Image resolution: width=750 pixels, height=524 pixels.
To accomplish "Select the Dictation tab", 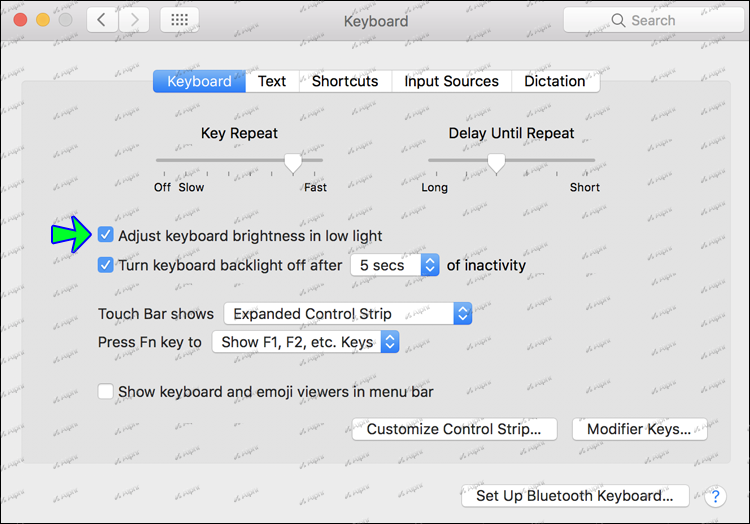I will click(x=555, y=81).
